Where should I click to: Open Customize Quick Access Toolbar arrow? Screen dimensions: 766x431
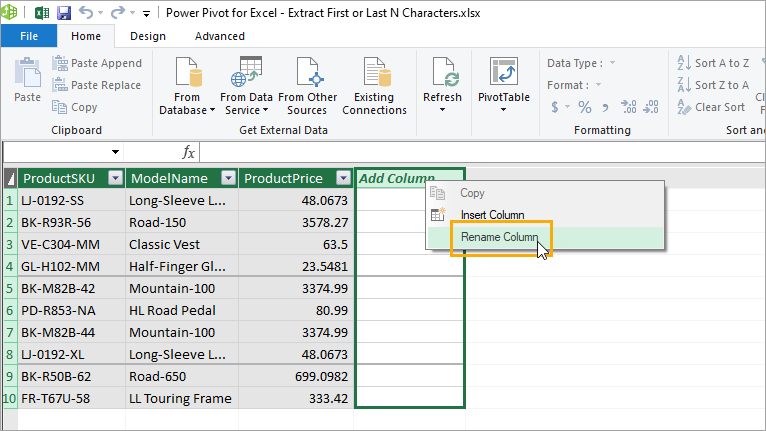pos(146,14)
